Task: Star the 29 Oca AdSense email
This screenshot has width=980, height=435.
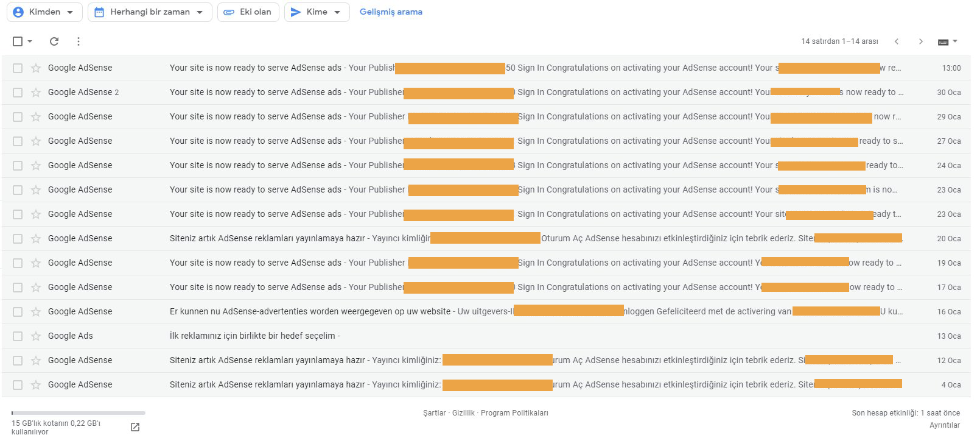Action: coord(36,117)
